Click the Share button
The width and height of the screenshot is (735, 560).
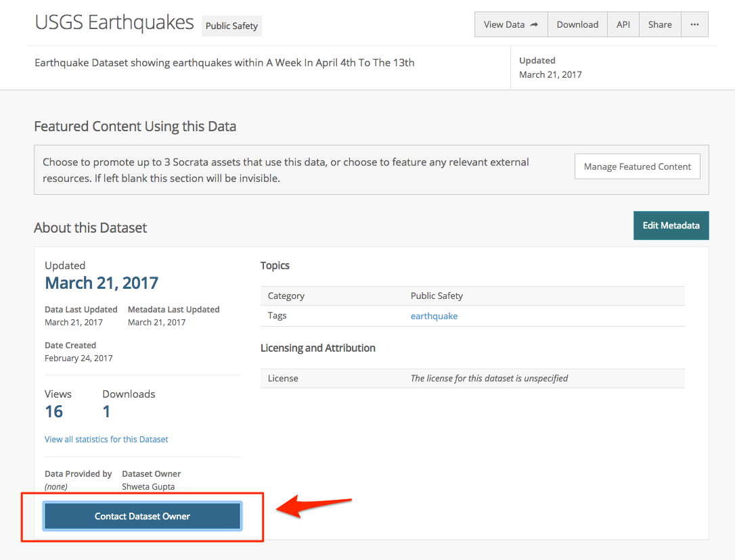tap(660, 24)
